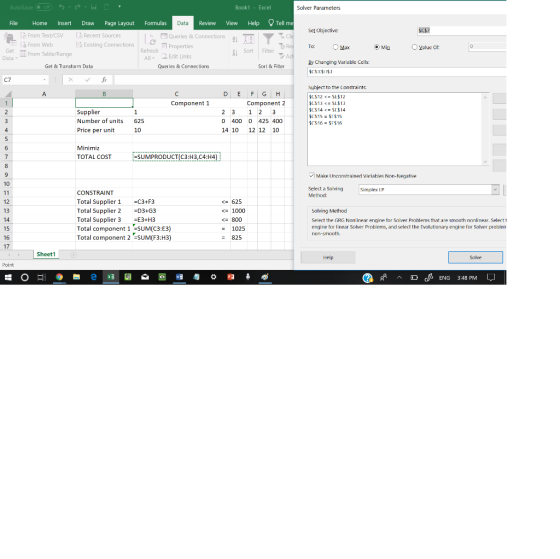Click the By Changing Variable Cells field

(x=407, y=71)
